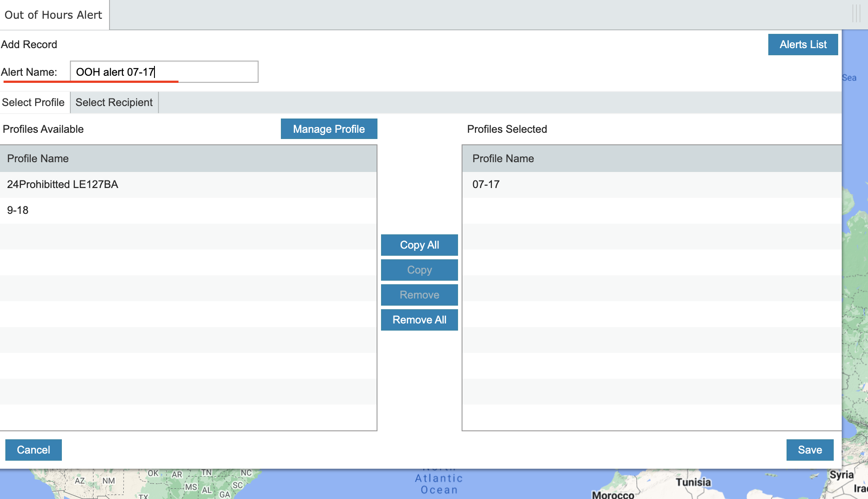Click Profile Name header in selected profiles
The height and width of the screenshot is (499, 868).
[x=503, y=159]
